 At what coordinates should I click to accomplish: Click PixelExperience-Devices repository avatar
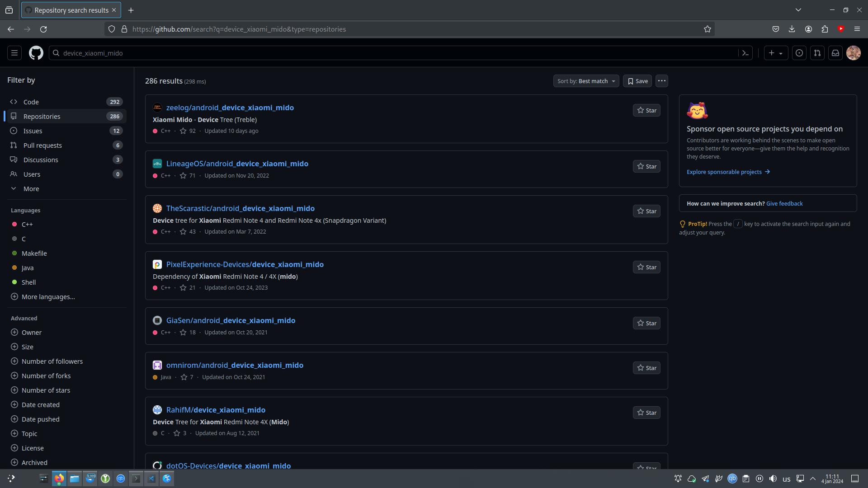[x=157, y=264]
